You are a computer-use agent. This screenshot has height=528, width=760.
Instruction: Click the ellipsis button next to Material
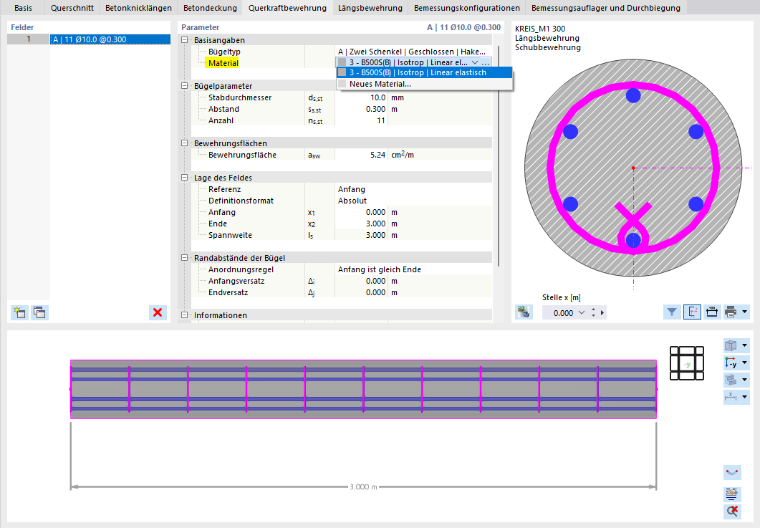coord(486,63)
